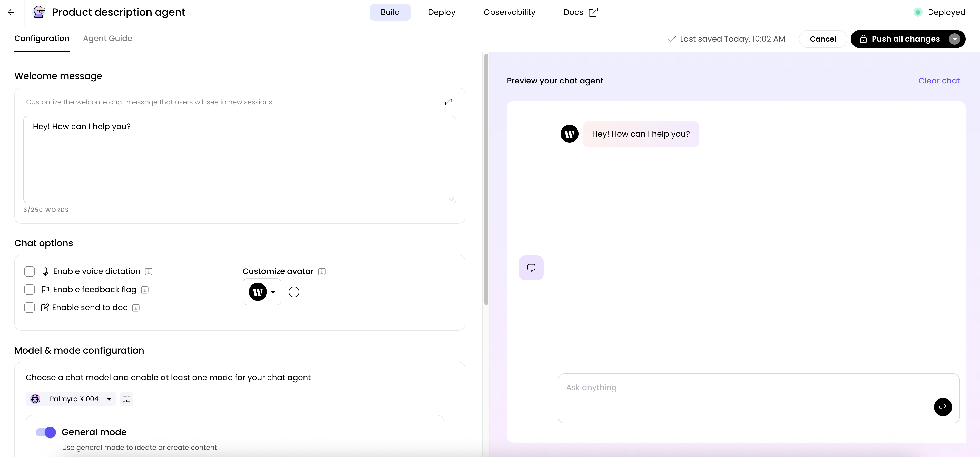This screenshot has height=457, width=980.
Task: Click the 'Hey! How can I help you?' chat bubble
Action: (x=641, y=134)
